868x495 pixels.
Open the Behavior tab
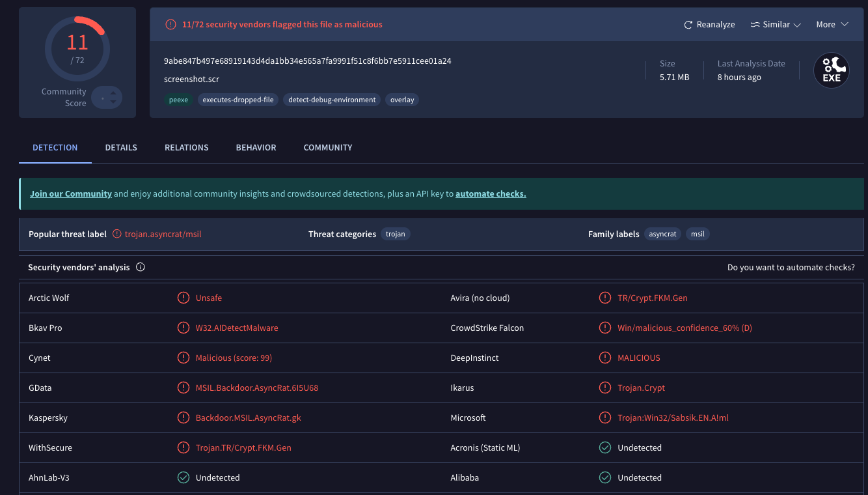(256, 148)
